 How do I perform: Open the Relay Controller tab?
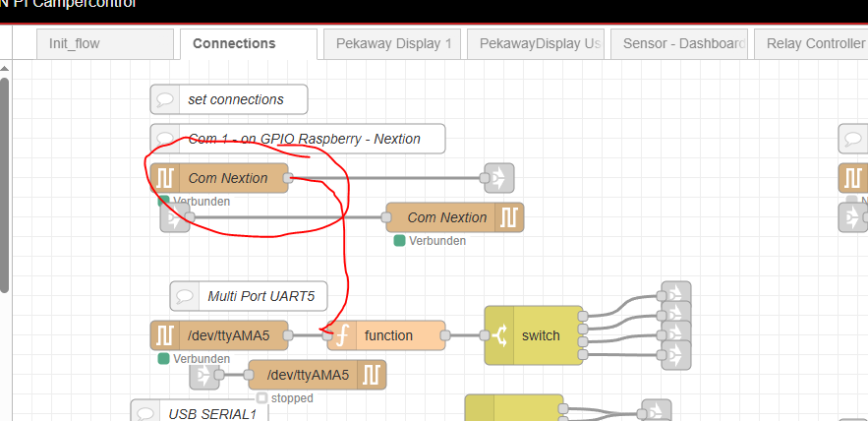point(812,43)
